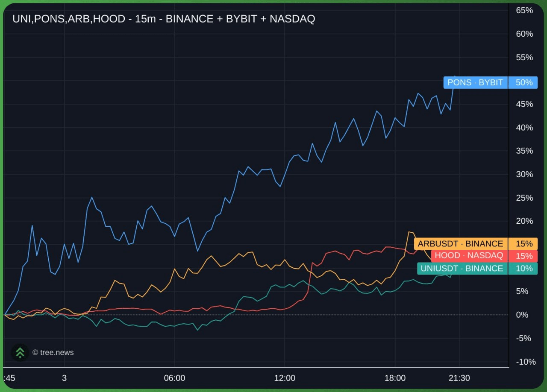Click the 06:00 label on the time axis
This screenshot has height=392, width=547.
pyautogui.click(x=175, y=378)
